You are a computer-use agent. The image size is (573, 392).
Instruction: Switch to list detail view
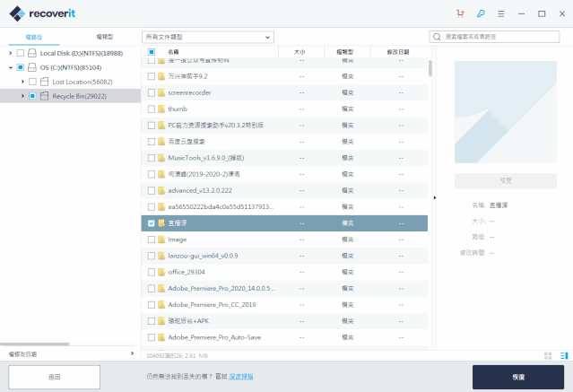tap(564, 356)
